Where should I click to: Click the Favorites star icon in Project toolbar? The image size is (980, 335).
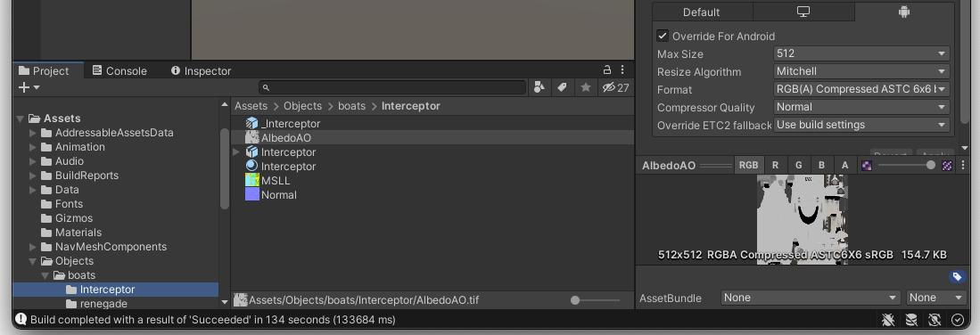coord(586,87)
